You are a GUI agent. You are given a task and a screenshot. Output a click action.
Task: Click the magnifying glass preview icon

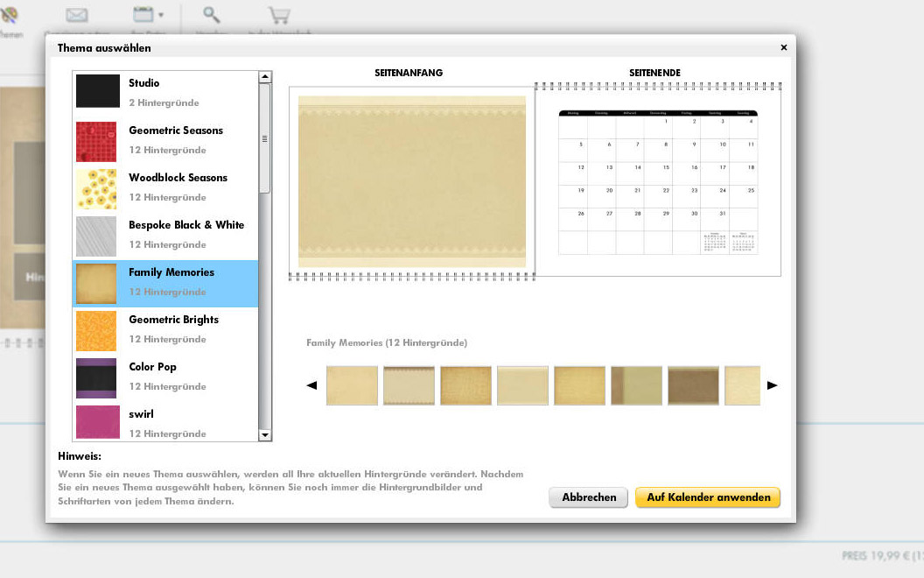click(211, 15)
